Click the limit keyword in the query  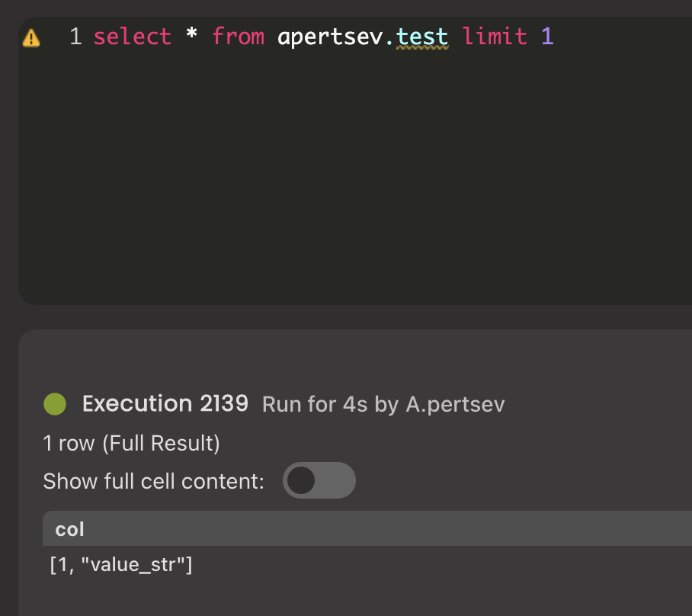[x=495, y=36]
